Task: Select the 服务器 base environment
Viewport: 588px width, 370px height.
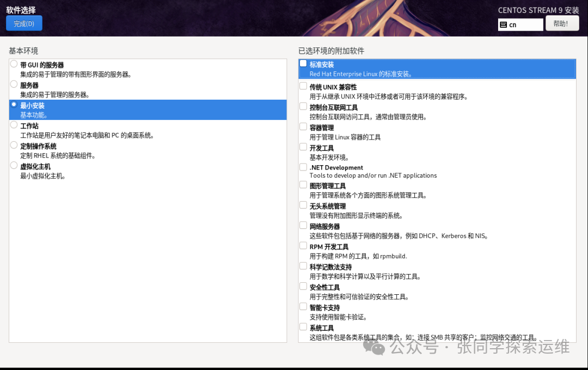Action: point(13,83)
